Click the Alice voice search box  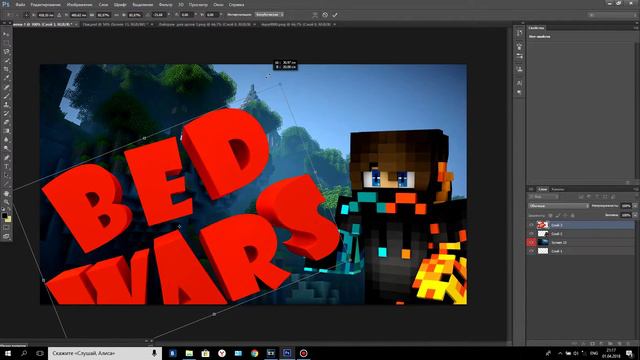[x=105, y=353]
